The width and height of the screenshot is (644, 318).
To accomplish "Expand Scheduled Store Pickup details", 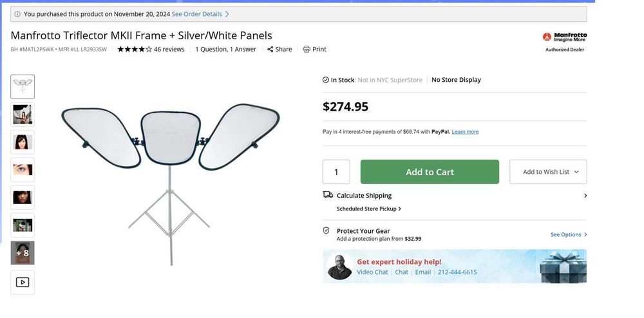I will point(368,209).
